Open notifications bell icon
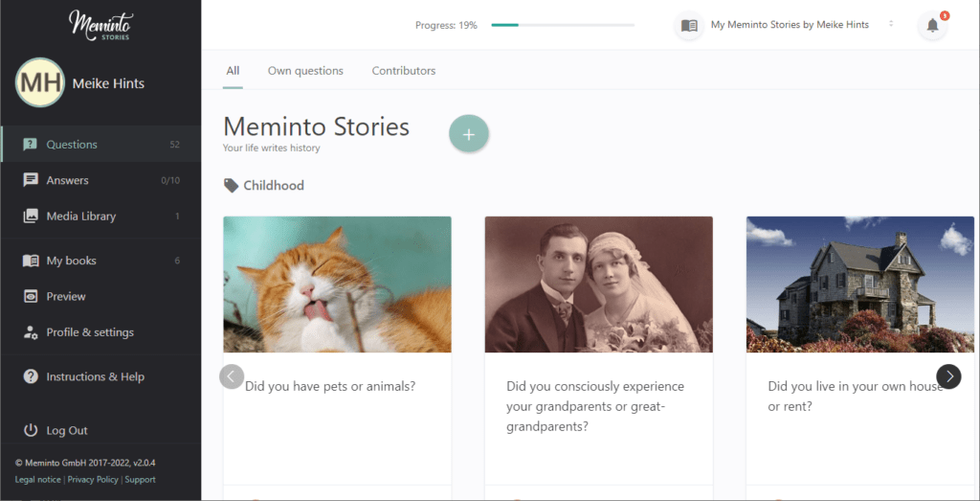The width and height of the screenshot is (980, 501). click(932, 26)
